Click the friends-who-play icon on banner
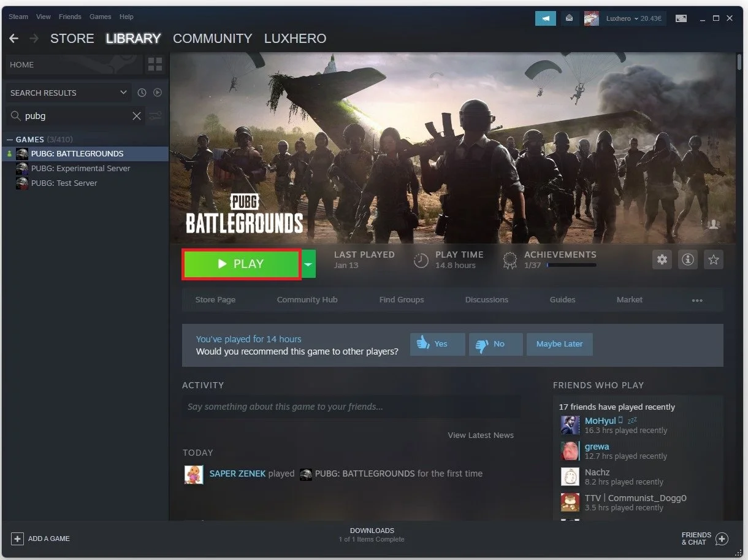 (713, 224)
